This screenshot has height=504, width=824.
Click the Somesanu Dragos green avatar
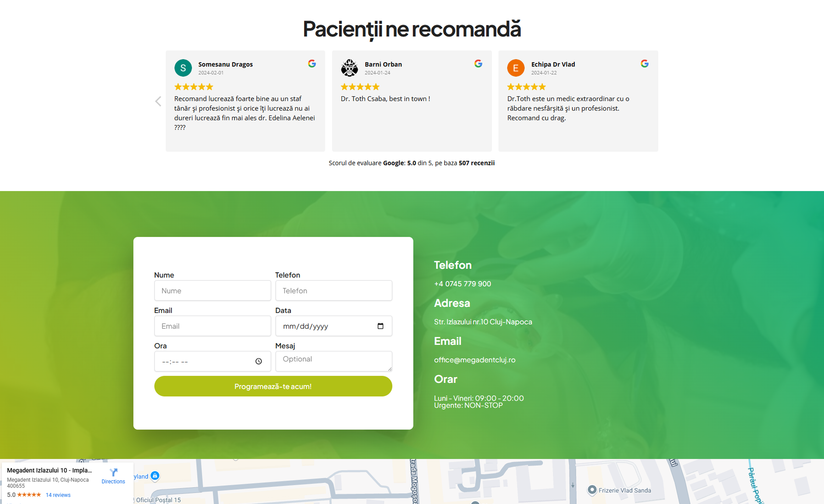(183, 68)
